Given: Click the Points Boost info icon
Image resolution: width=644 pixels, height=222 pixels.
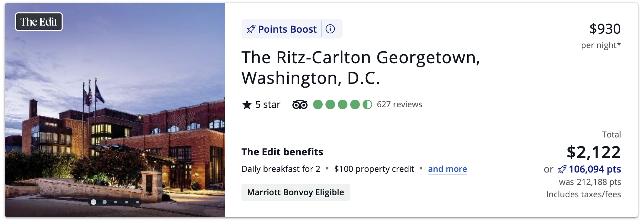Looking at the screenshot, I should pos(330,29).
